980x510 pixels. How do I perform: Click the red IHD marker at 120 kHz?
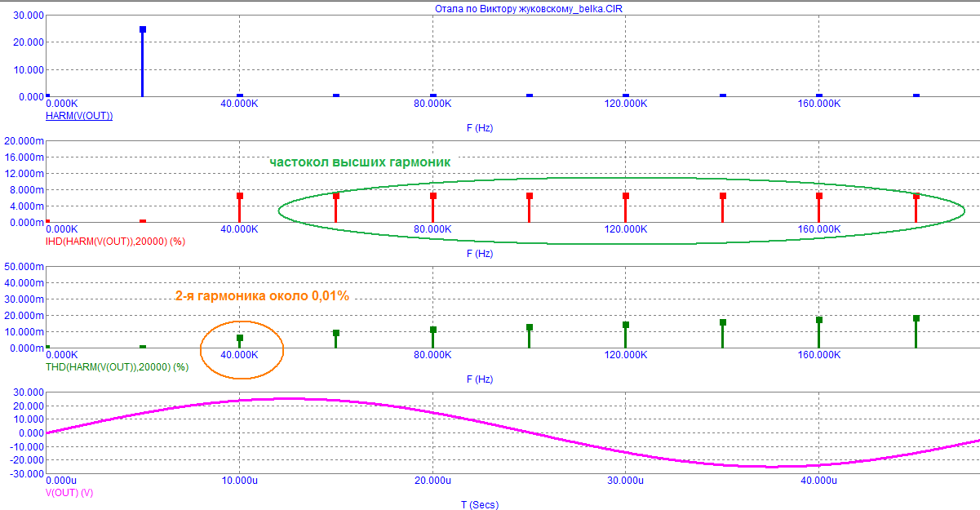click(626, 196)
